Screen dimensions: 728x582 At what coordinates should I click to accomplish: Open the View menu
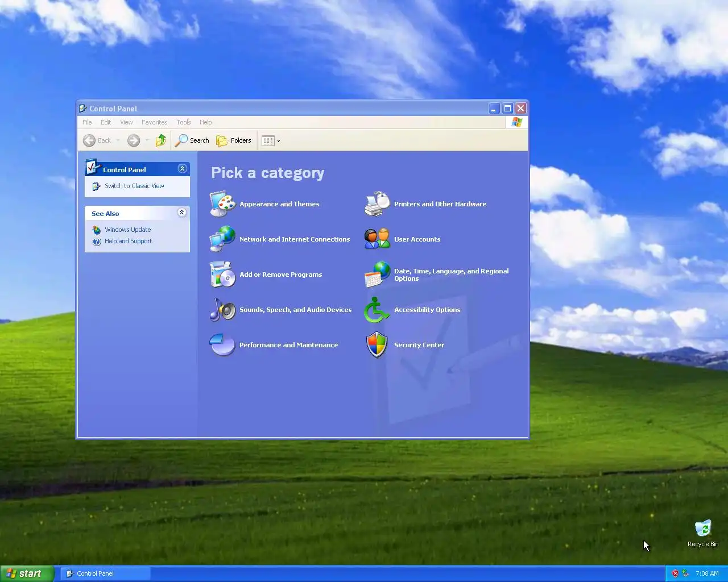tap(126, 122)
